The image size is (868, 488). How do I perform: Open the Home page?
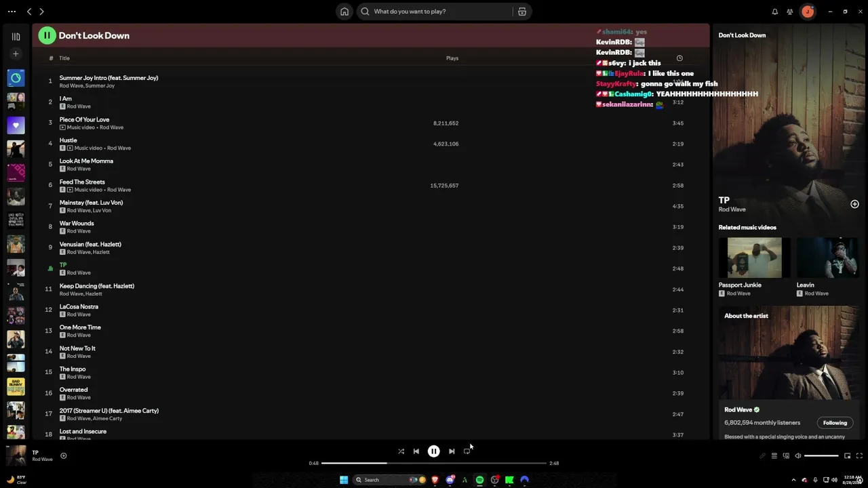tap(344, 12)
